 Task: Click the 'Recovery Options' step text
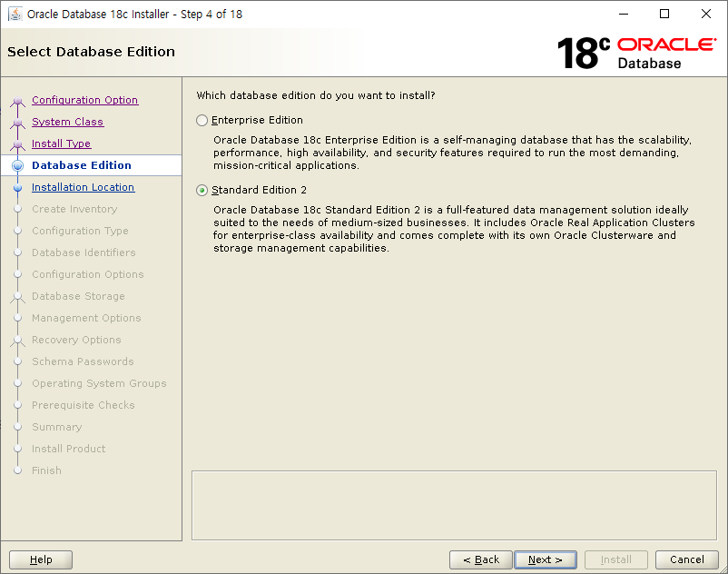pyautogui.click(x=76, y=340)
